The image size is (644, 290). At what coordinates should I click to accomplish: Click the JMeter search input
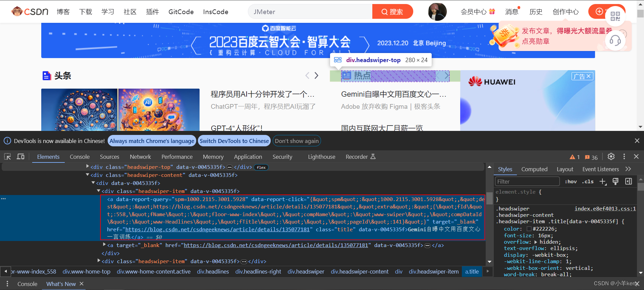point(310,12)
